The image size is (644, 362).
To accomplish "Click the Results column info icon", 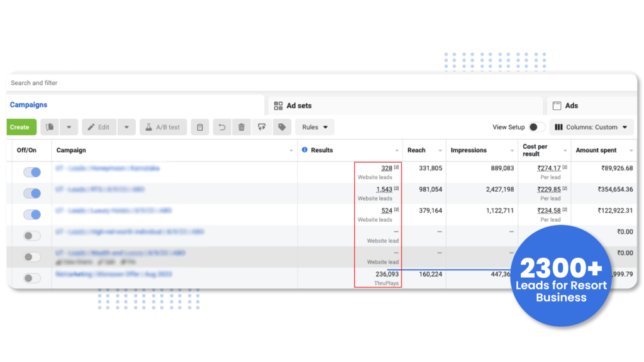I will click(305, 150).
